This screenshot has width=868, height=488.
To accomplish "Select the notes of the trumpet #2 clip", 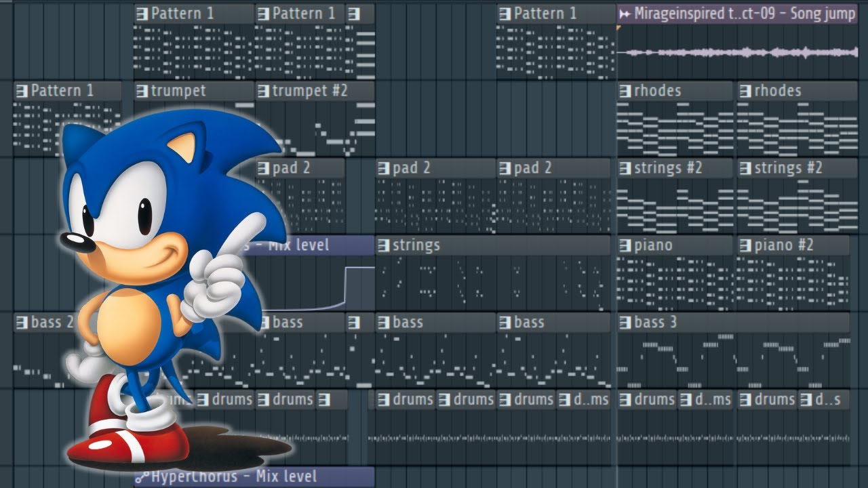I will point(315,129).
